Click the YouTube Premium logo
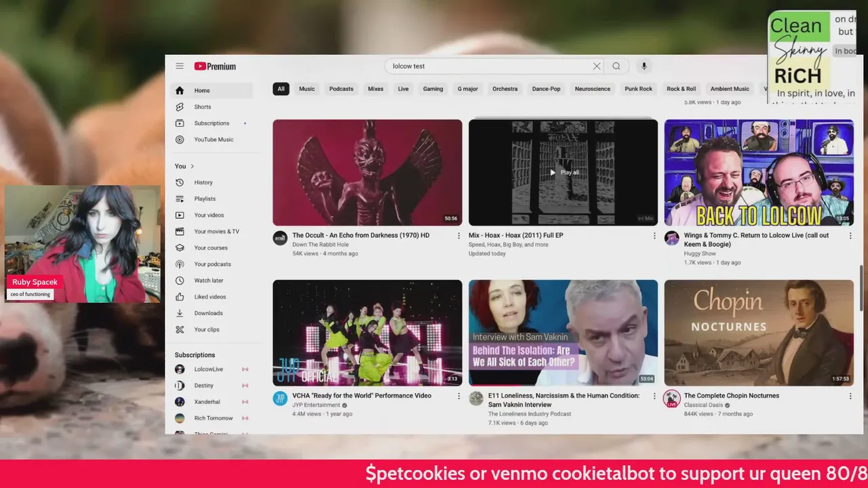868x488 pixels. [x=215, y=66]
